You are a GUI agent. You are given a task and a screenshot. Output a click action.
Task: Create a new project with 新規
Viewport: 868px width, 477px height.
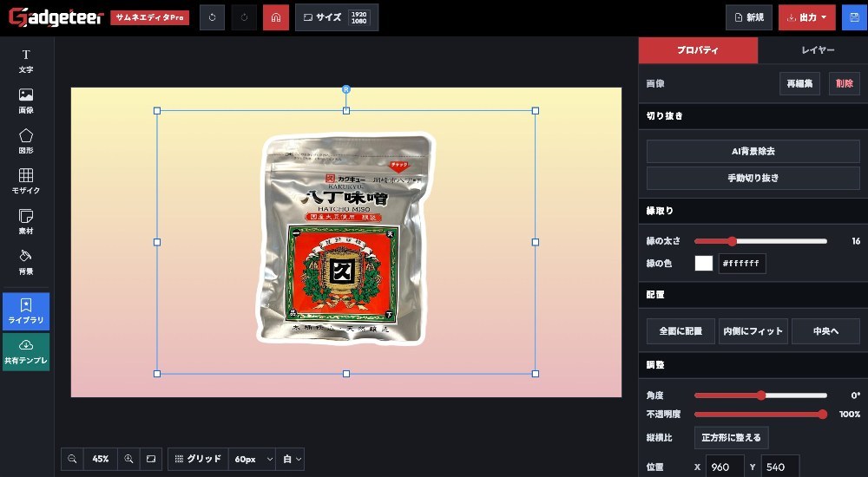749,17
